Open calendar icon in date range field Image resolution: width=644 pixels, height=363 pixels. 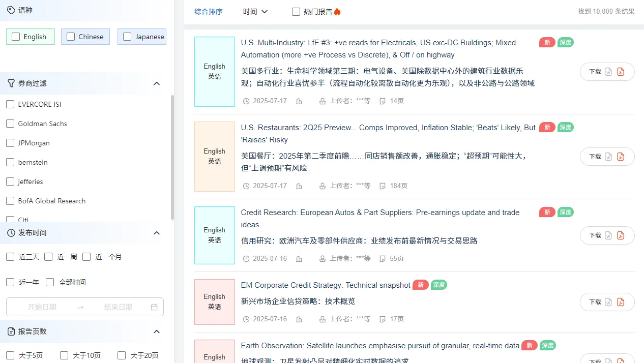click(154, 307)
